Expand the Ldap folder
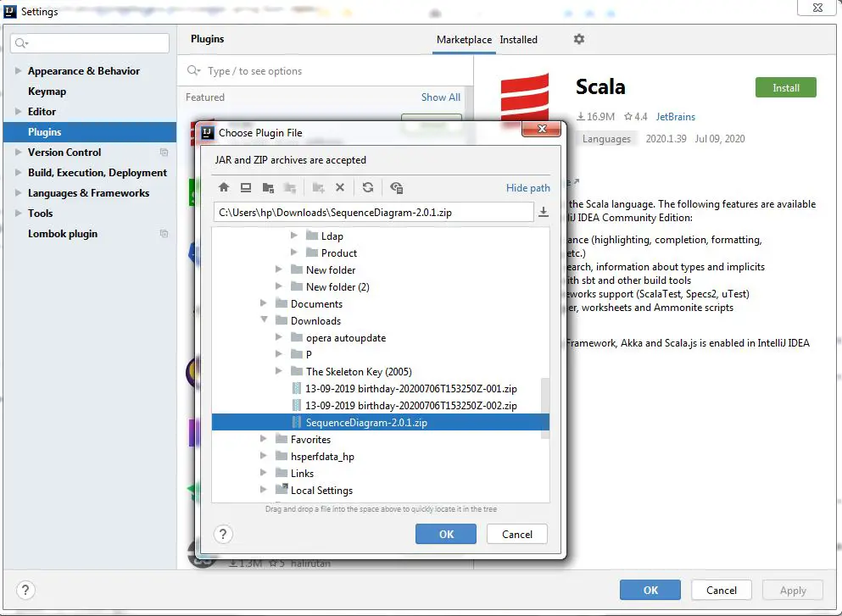 tap(293, 235)
